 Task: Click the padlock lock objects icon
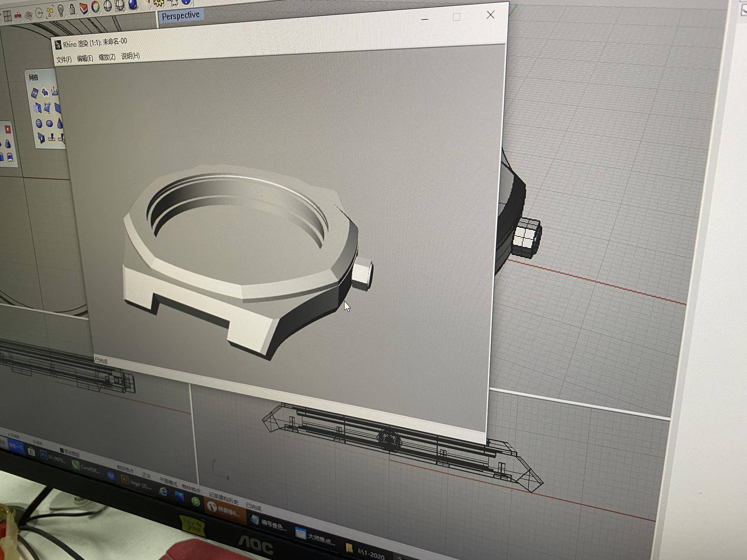coord(72,9)
